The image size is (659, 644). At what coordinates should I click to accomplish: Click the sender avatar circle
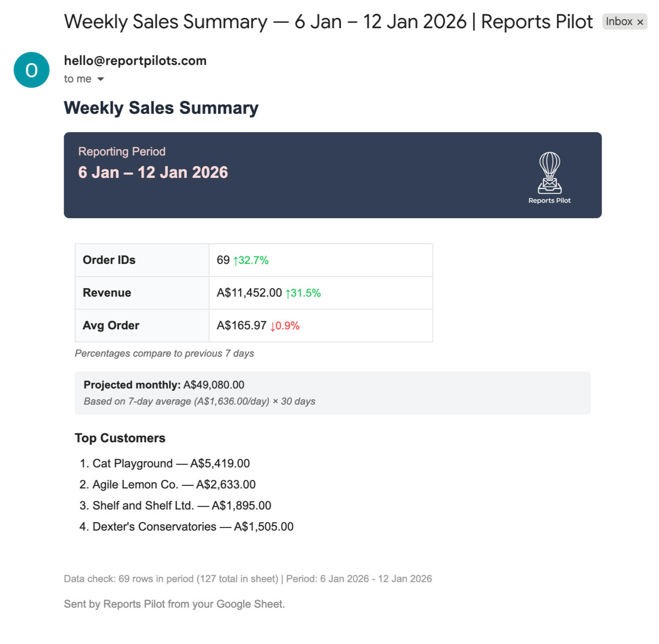31,70
